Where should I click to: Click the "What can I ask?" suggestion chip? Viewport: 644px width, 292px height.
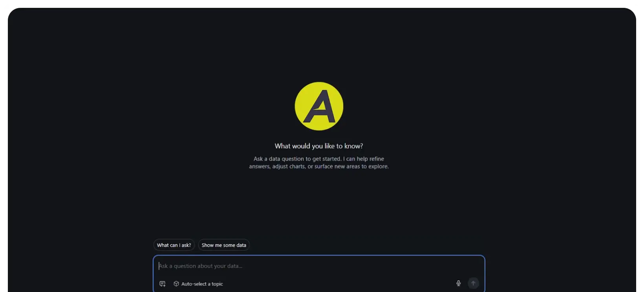(174, 245)
